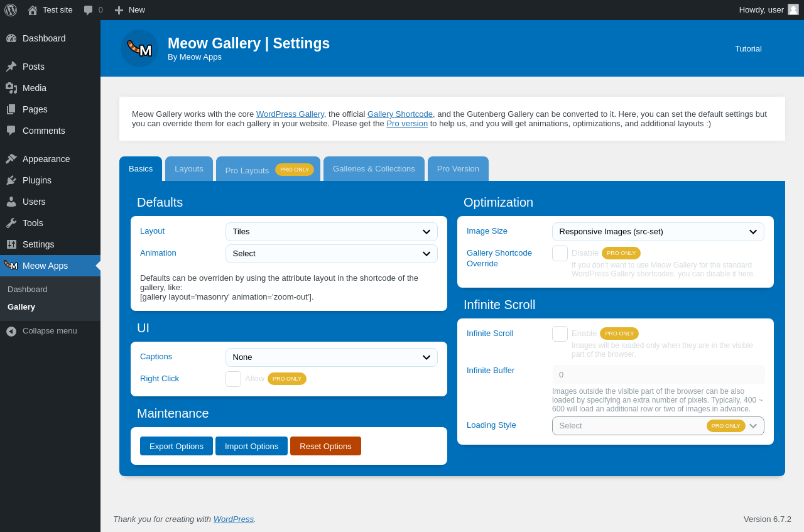Click the Meow Apps cat icon in sidebar
The height and width of the screenshot is (532, 804).
click(x=11, y=265)
